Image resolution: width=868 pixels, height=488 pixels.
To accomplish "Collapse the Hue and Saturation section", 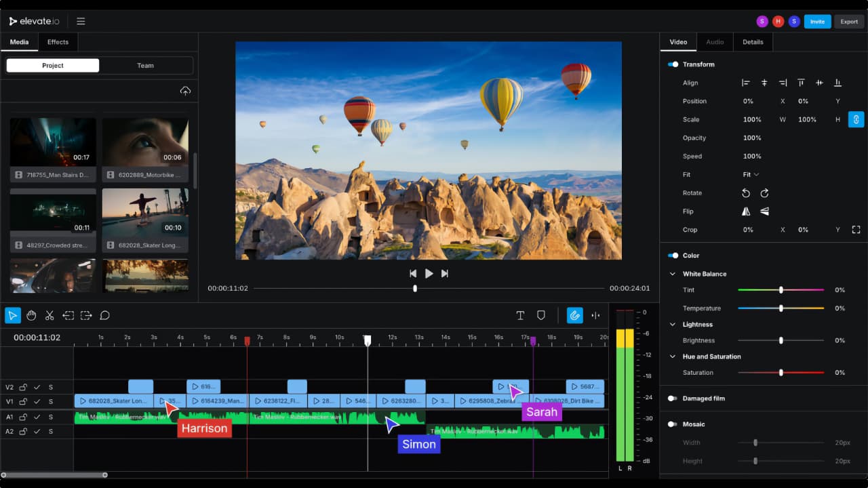I will 673,357.
